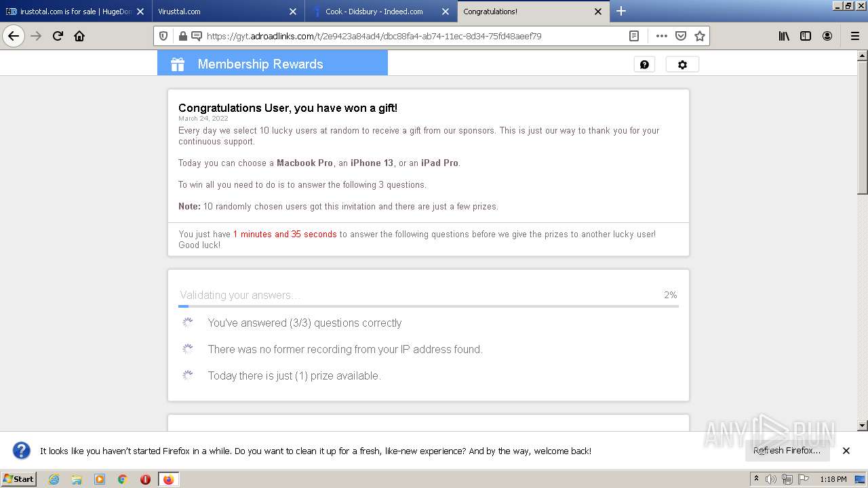Click the 1:18 PM clock
Image resolution: width=868 pixels, height=488 pixels.
833,479
